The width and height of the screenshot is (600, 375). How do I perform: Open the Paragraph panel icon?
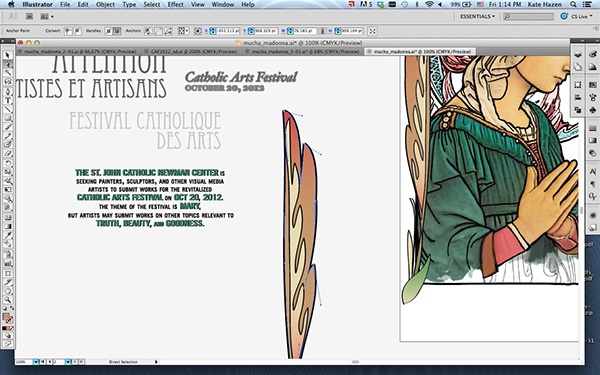[593, 184]
